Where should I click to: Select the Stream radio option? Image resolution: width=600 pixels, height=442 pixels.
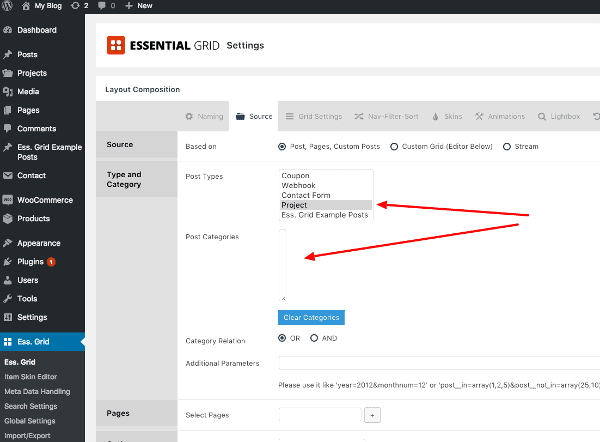[507, 147]
